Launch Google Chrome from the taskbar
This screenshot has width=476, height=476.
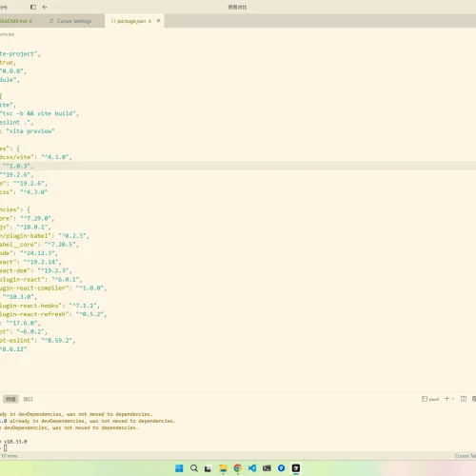click(x=238, y=468)
